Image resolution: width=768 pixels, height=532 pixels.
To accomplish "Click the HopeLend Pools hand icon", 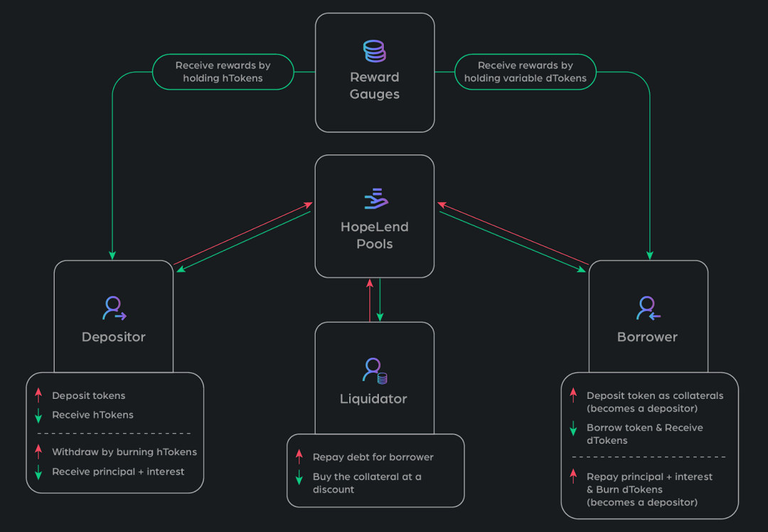I will [376, 198].
